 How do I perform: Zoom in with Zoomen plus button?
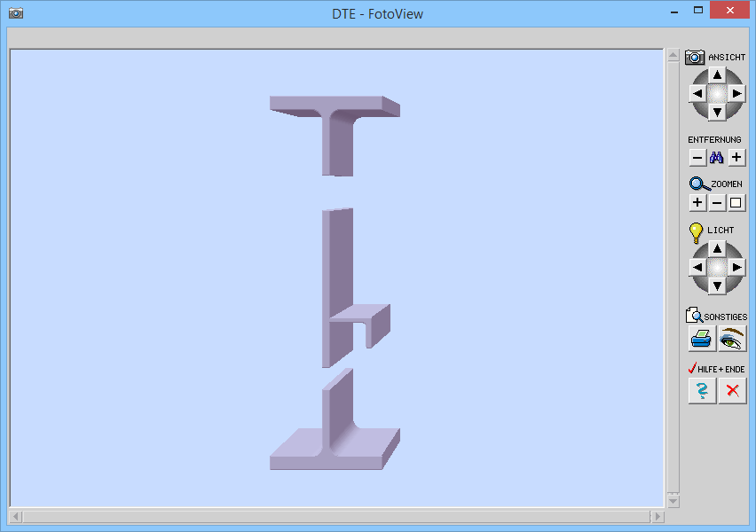pyautogui.click(x=697, y=203)
